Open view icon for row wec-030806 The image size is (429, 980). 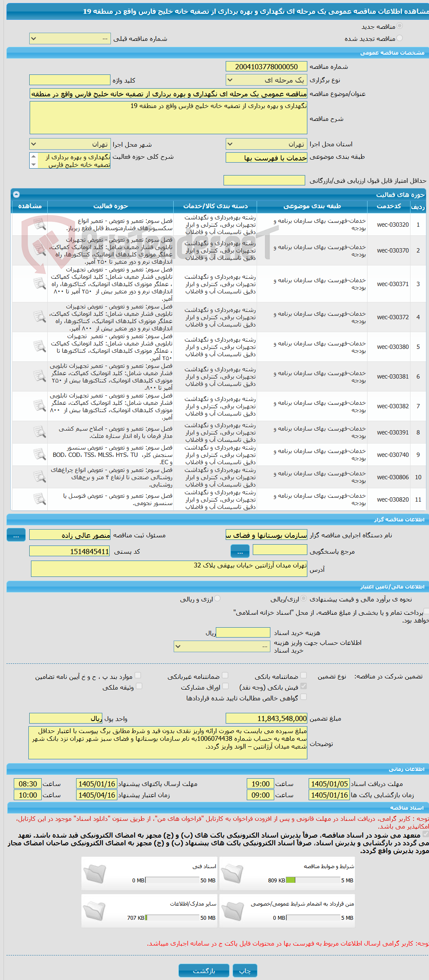tap(40, 477)
